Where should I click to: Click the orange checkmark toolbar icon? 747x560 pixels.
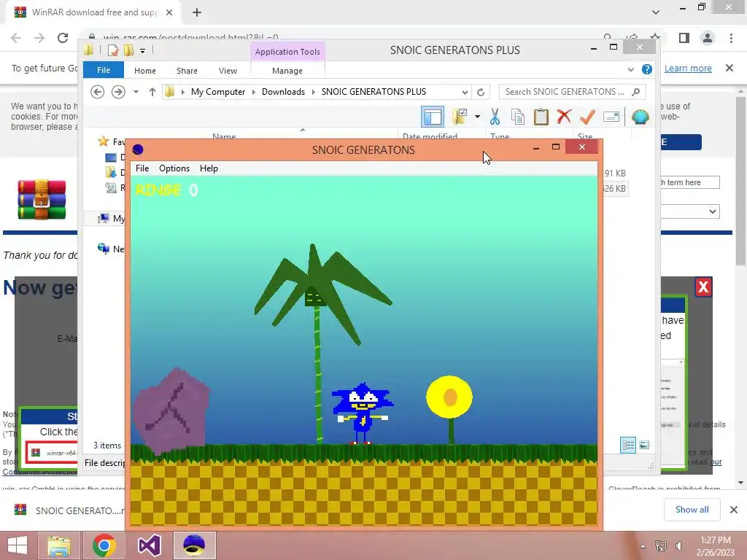pyautogui.click(x=587, y=117)
